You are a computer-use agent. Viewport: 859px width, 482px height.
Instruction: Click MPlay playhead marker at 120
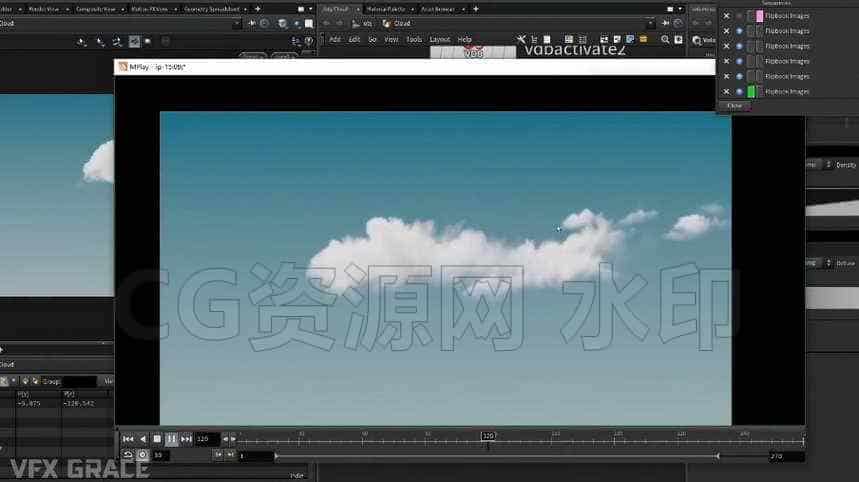[488, 436]
